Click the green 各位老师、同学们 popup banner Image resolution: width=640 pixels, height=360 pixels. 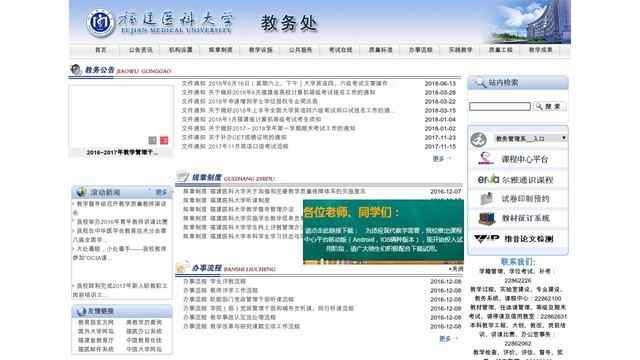click(x=383, y=231)
